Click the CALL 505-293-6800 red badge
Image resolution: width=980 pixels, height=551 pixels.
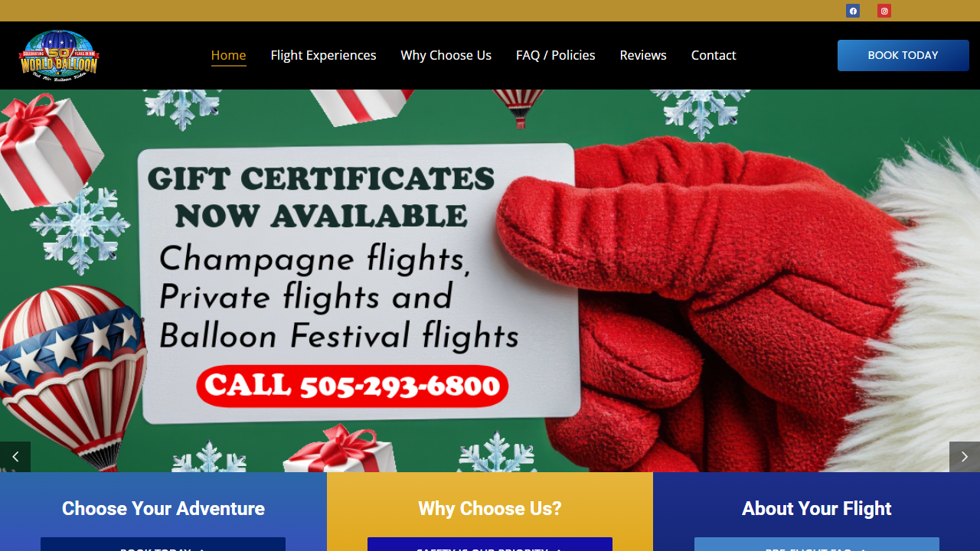352,386
